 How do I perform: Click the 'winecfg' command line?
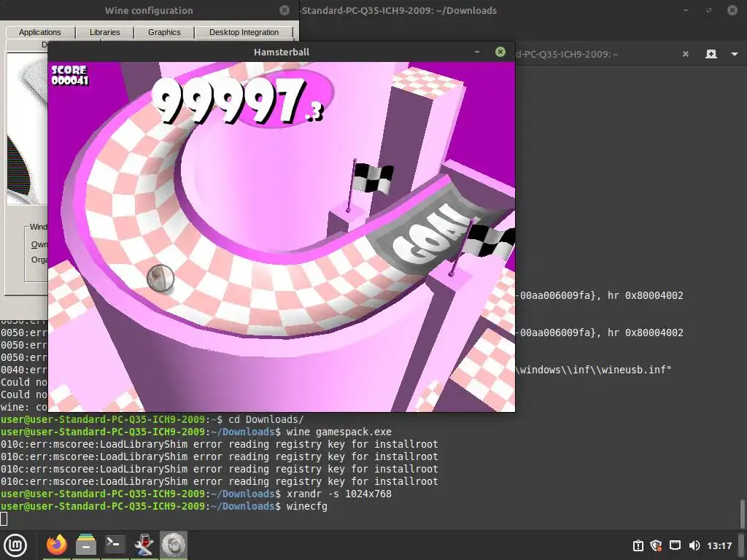point(307,506)
